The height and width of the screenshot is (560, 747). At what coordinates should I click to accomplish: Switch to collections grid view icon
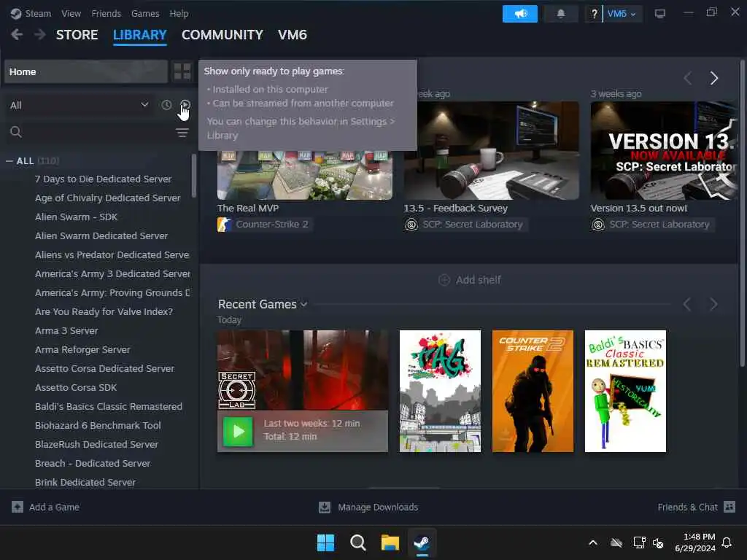coord(182,71)
